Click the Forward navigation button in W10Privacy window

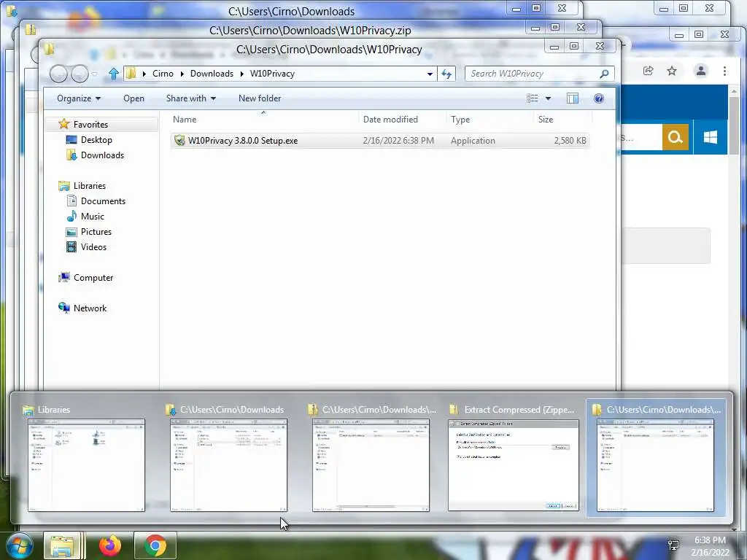coord(79,74)
